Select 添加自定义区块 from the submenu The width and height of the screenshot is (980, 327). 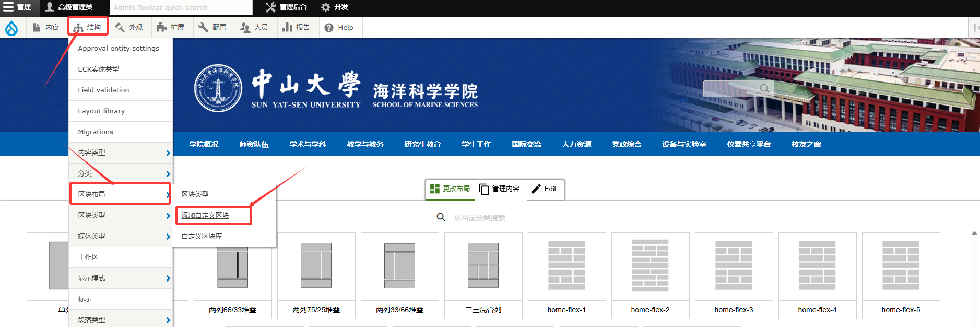205,215
